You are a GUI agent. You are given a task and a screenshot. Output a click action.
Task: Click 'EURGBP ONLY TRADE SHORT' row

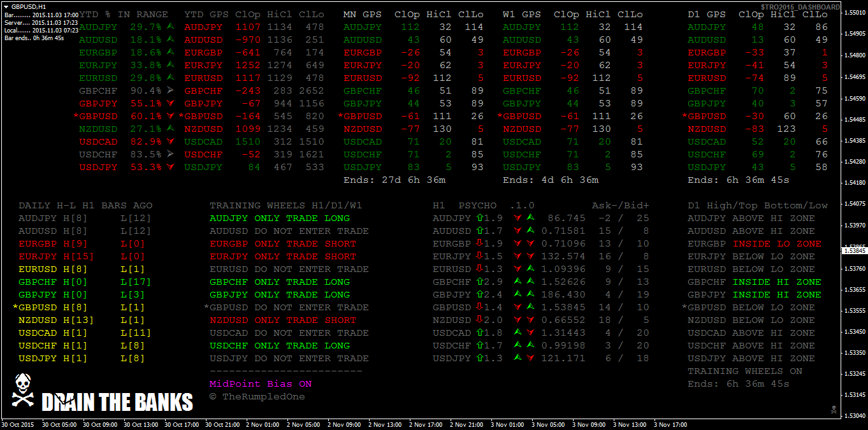(283, 243)
